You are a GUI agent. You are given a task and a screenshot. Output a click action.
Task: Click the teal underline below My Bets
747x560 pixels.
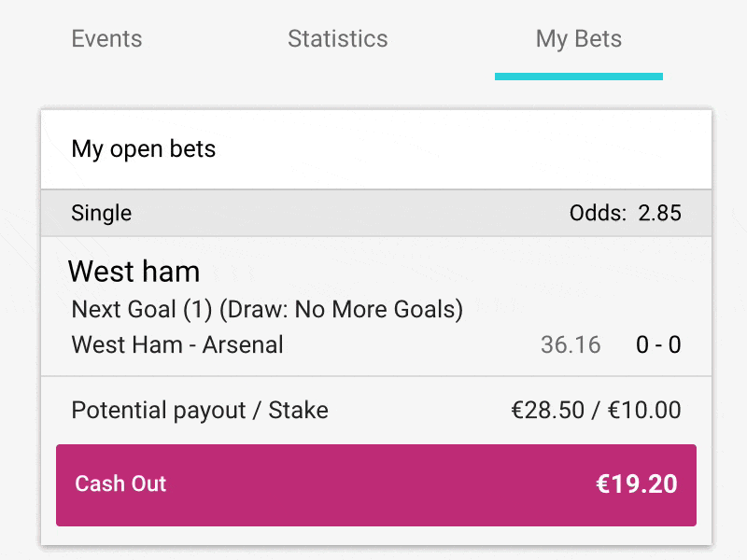tap(578, 76)
